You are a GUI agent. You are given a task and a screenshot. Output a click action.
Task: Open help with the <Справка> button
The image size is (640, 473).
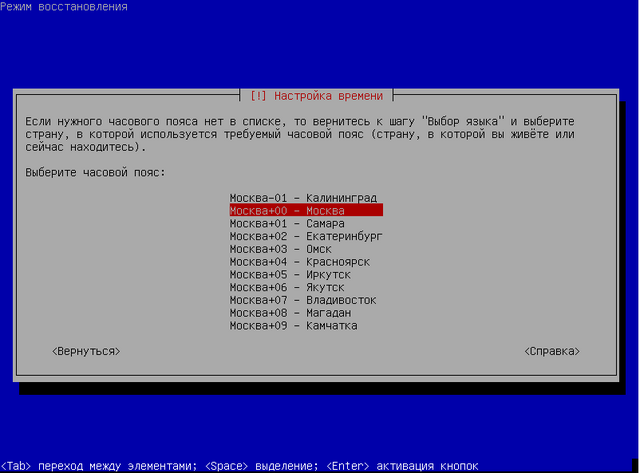tap(551, 352)
